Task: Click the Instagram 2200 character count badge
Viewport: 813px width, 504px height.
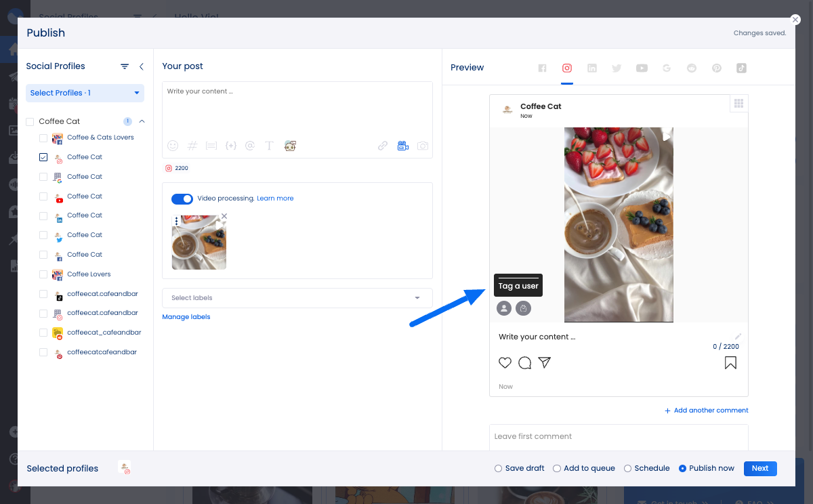Action: (178, 168)
